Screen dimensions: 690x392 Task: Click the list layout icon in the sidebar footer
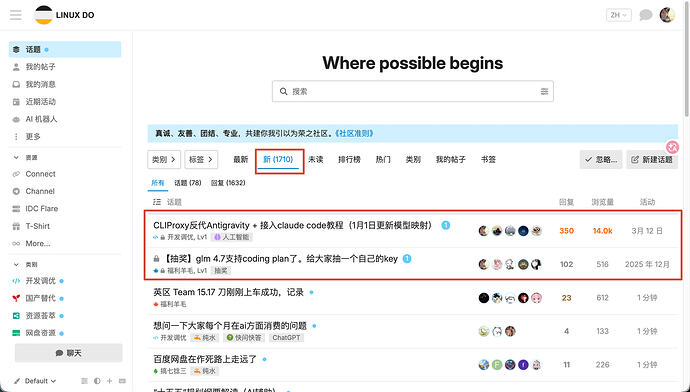point(85,381)
